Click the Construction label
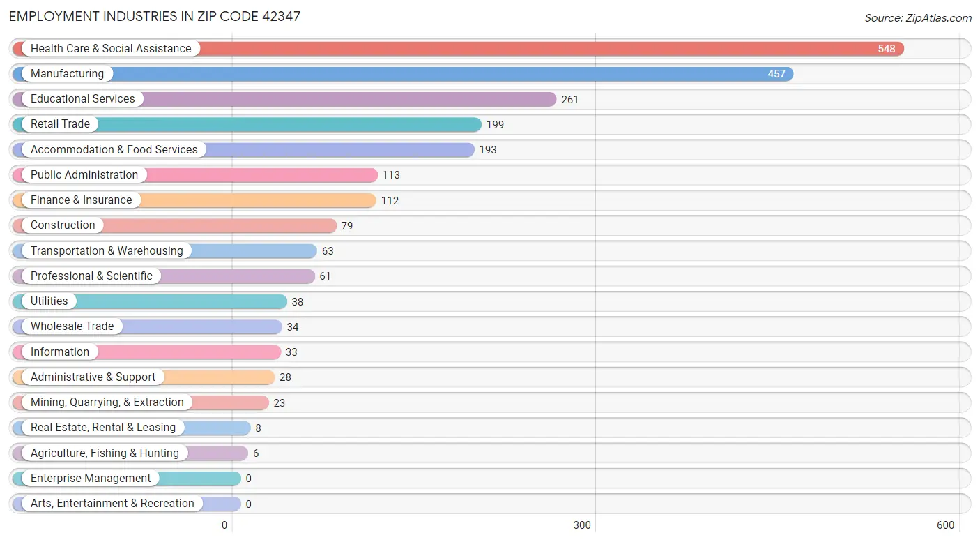This screenshot has height=542, width=980. tap(63, 225)
